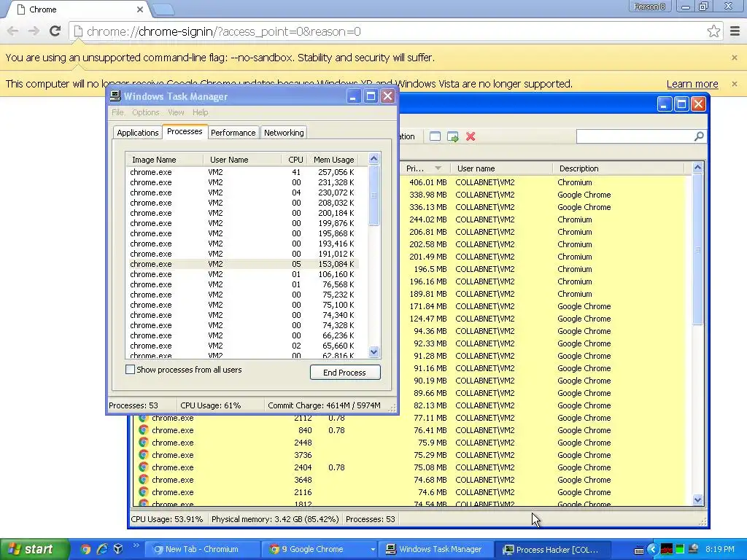Click the keyboard tray icon
The width and height of the screenshot is (747, 560).
pyautogui.click(x=639, y=551)
